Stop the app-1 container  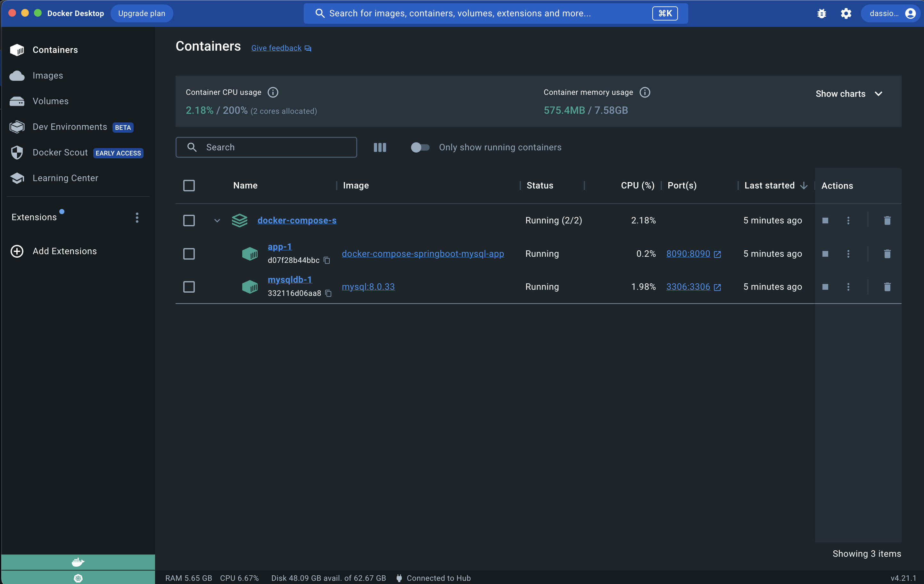(825, 254)
